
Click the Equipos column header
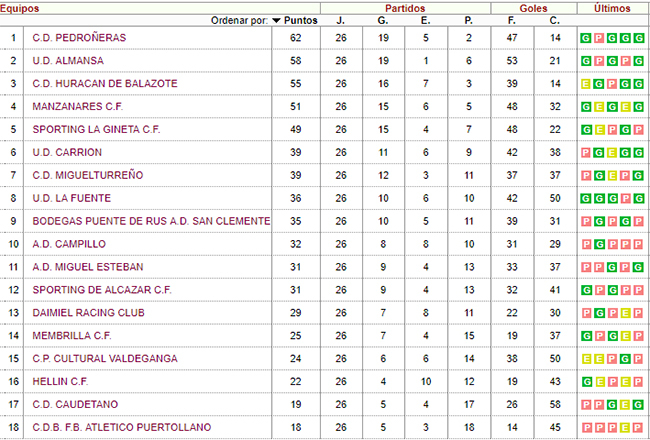pyautogui.click(x=19, y=8)
